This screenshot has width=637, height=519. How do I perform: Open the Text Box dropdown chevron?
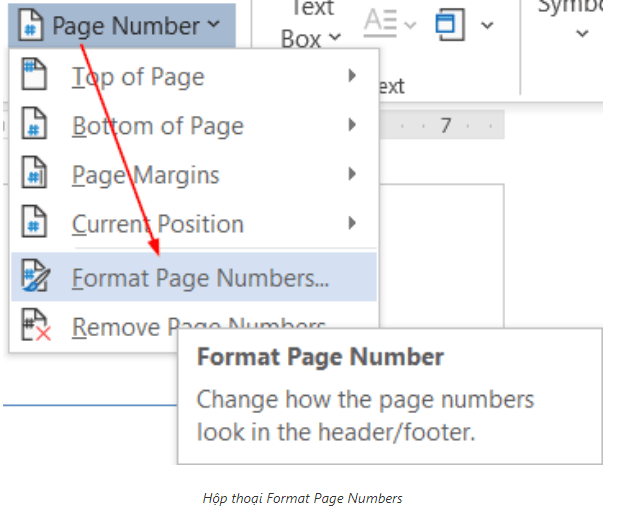click(x=334, y=39)
